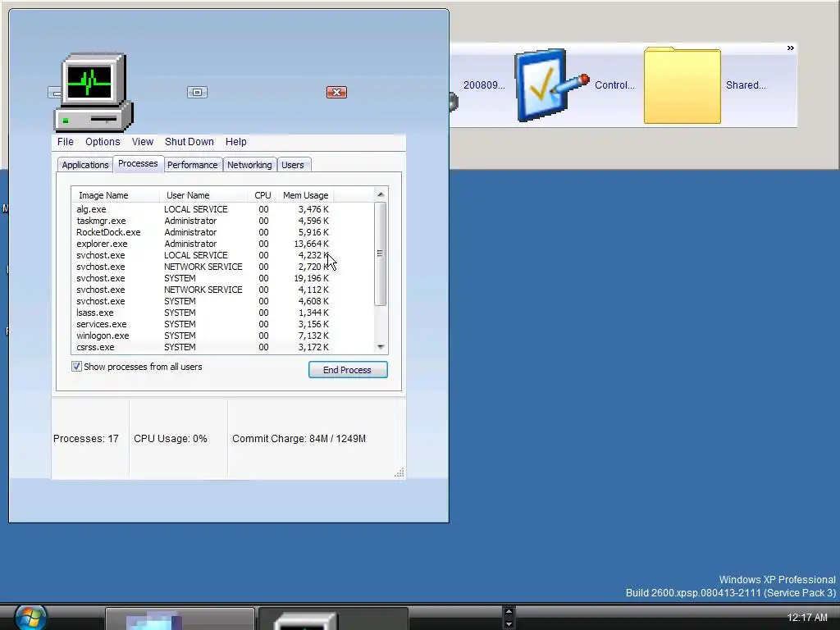840x630 pixels.
Task: Click the 13,664 K memory value
Action: click(x=311, y=244)
